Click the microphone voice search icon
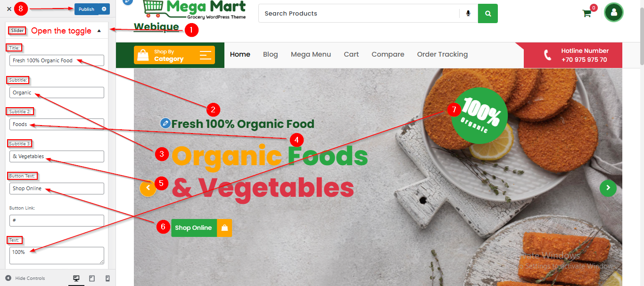 pos(468,14)
